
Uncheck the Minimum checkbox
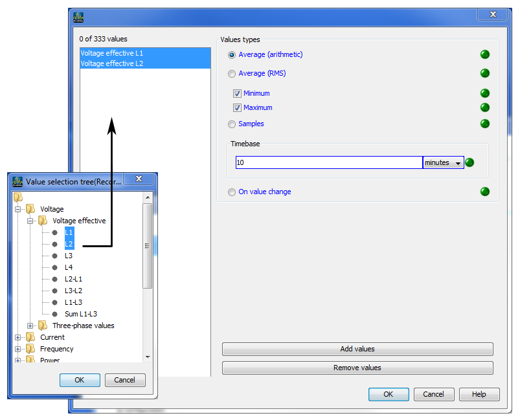click(237, 94)
